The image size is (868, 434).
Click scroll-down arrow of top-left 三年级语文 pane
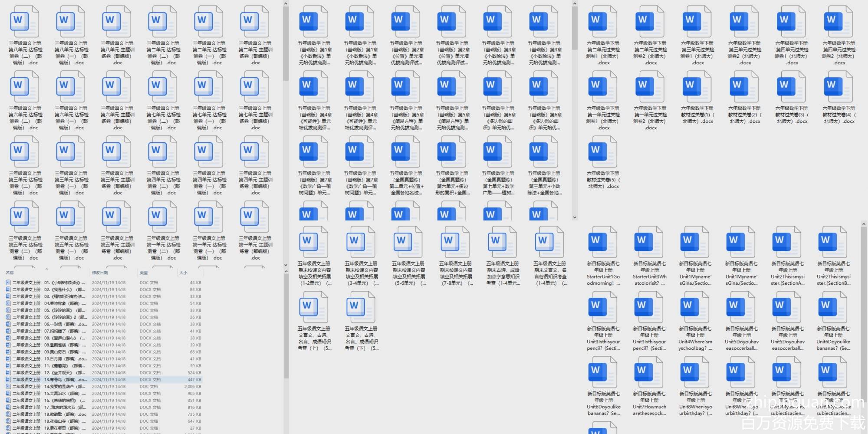tap(286, 265)
